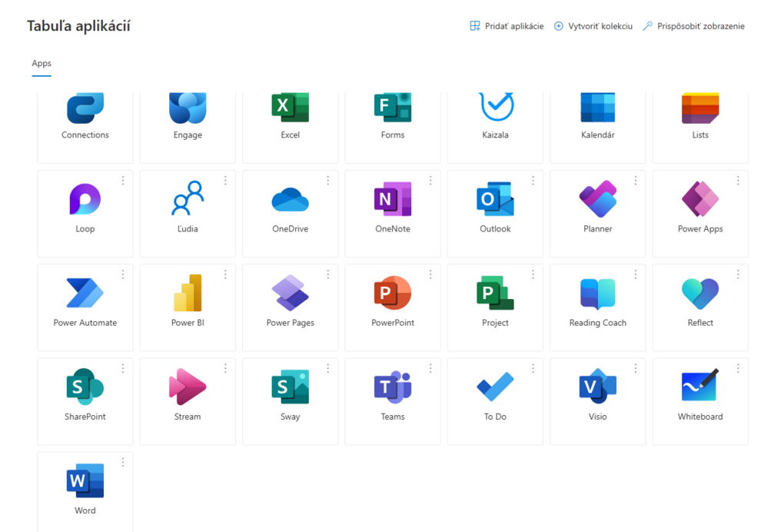
Task: Open the SharePoint app icon
Action: pyautogui.click(x=85, y=387)
